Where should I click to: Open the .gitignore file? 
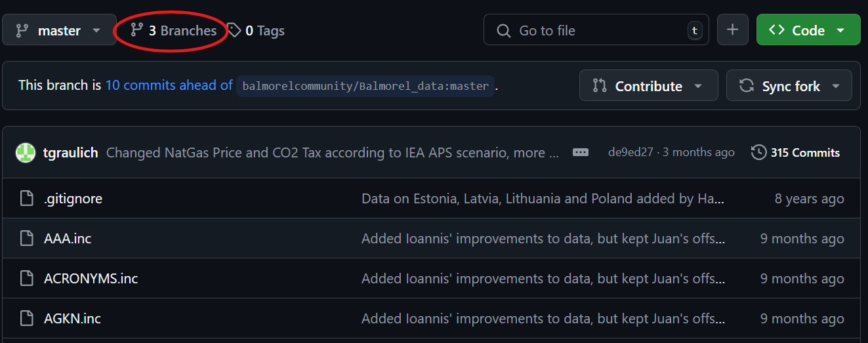[73, 198]
